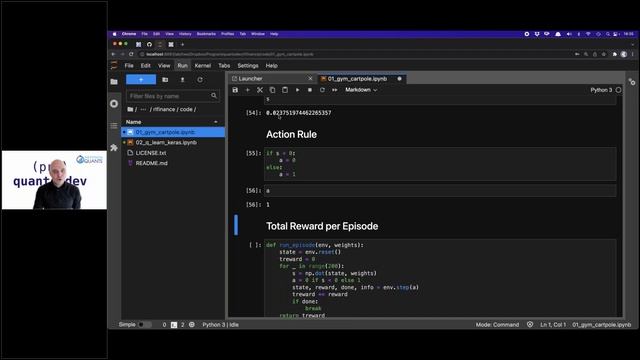Viewport: 640px width, 360px height.
Task: Open the extension manager puzzle icon
Action: point(114,148)
